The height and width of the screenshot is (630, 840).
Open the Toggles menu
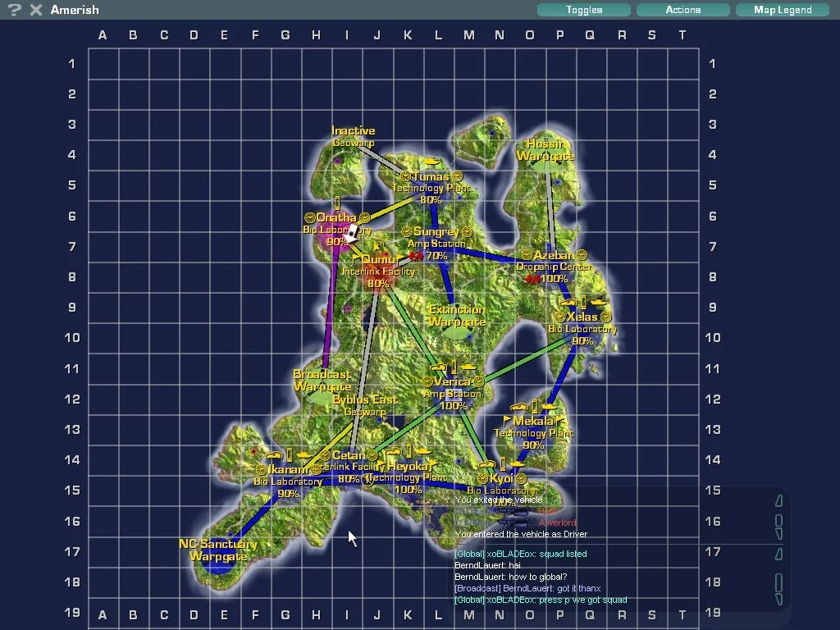click(583, 10)
